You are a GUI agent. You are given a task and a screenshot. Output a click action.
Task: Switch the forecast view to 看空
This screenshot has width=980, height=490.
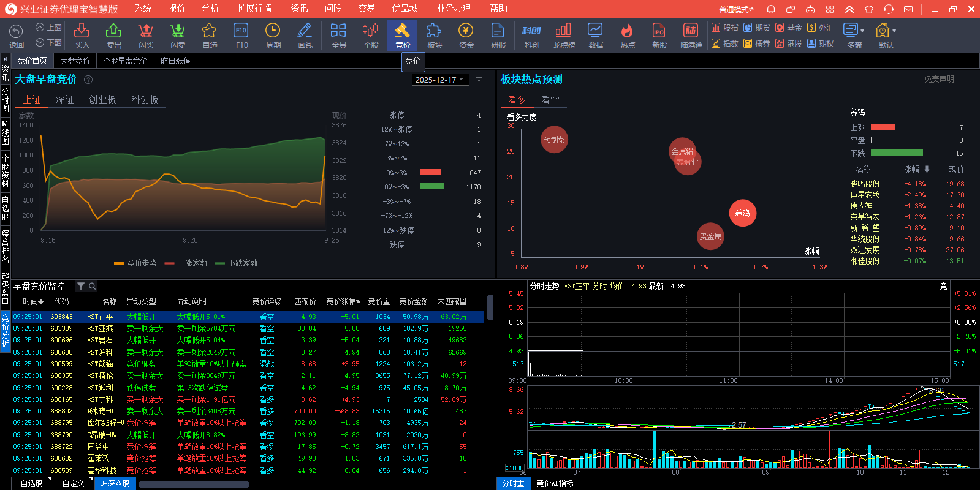point(550,100)
